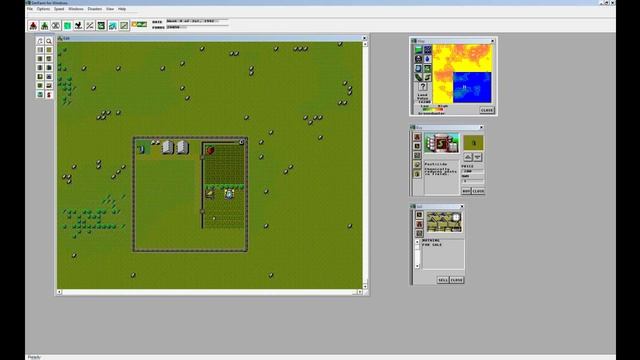The height and width of the screenshot is (360, 640).
Task: Click the dark blue grid icon in Map window
Action: pos(427,50)
